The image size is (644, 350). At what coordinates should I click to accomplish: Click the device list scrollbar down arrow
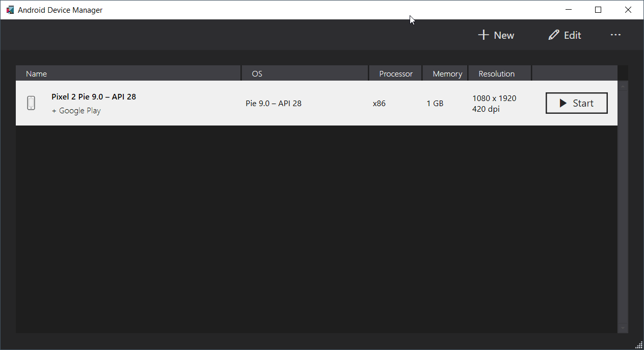tap(623, 328)
